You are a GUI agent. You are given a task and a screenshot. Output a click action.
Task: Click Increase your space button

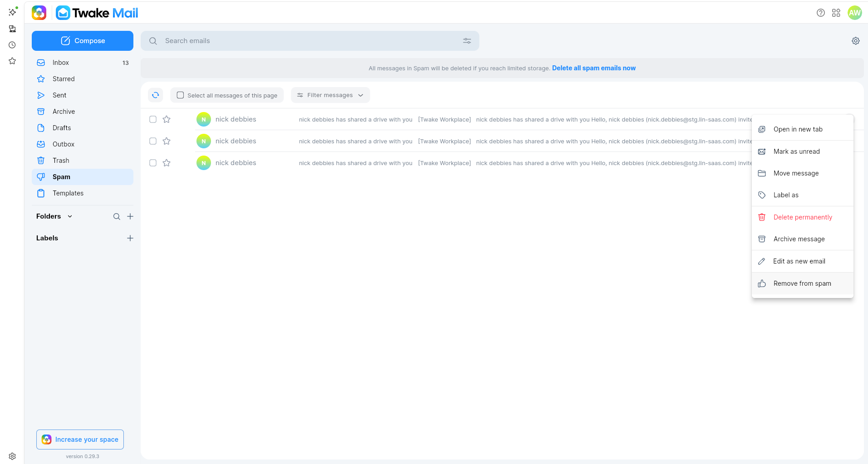(80, 440)
